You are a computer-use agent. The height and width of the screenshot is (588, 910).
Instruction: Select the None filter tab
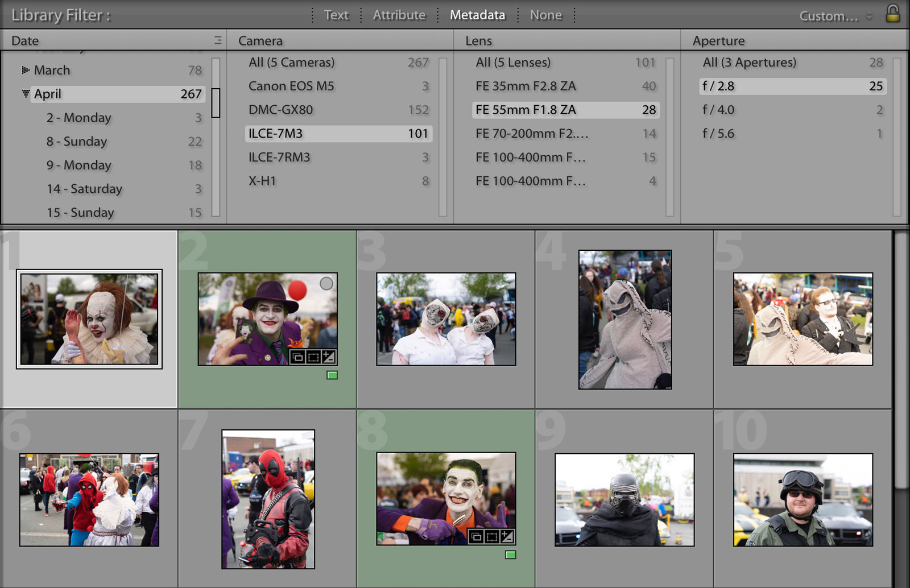[x=546, y=15]
